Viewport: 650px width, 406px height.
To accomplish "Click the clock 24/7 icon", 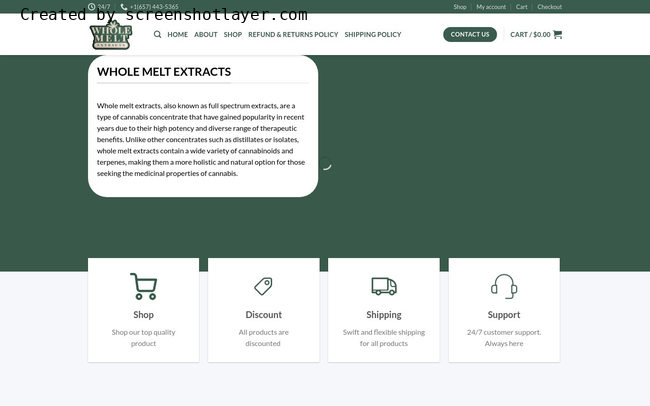I will (x=92, y=7).
